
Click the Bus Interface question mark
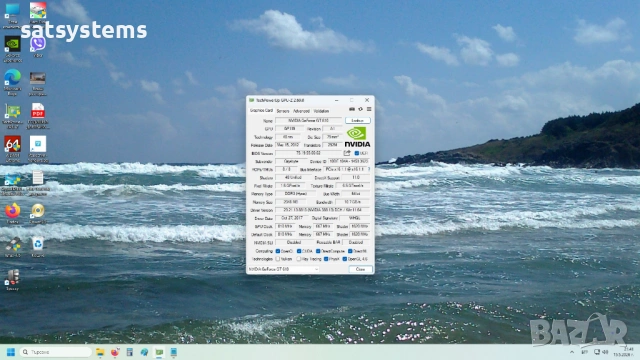pyautogui.click(x=369, y=169)
